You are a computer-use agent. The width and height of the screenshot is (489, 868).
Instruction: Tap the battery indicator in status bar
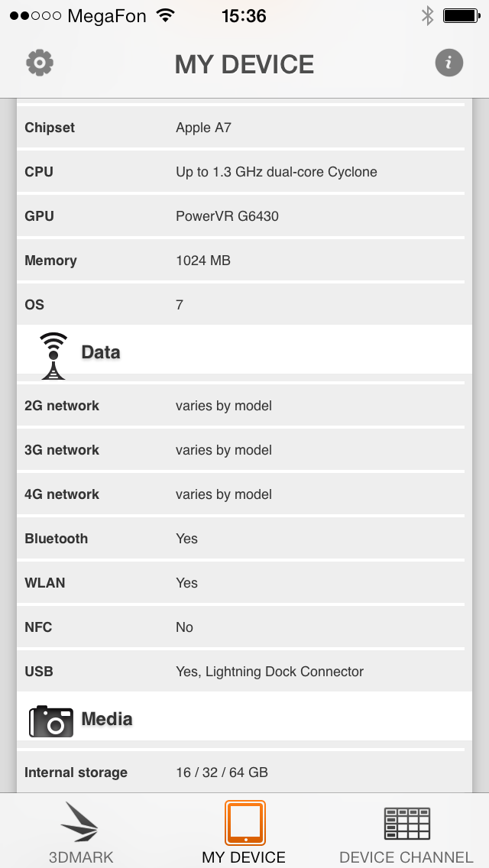(x=461, y=15)
